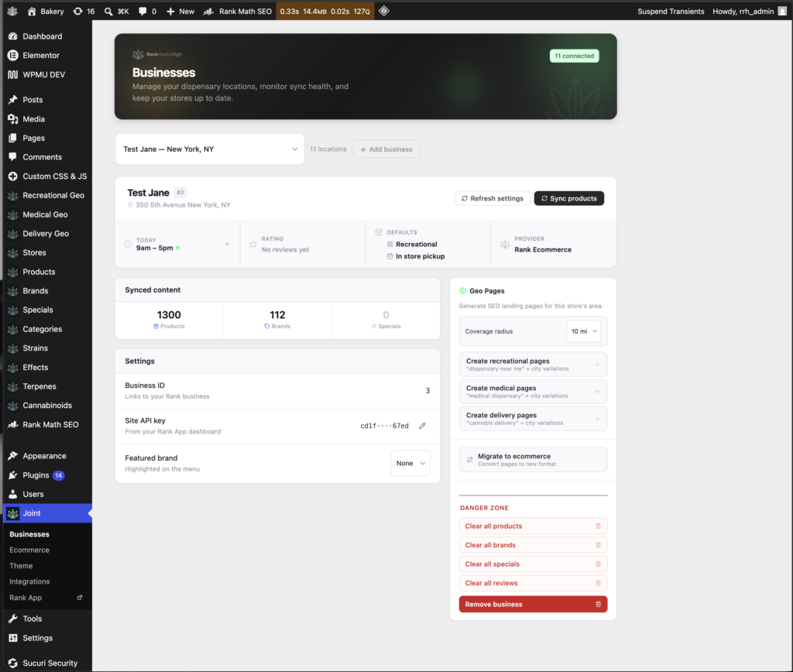Open Terpenes in the sidebar
This screenshot has height=672, width=793.
39,386
